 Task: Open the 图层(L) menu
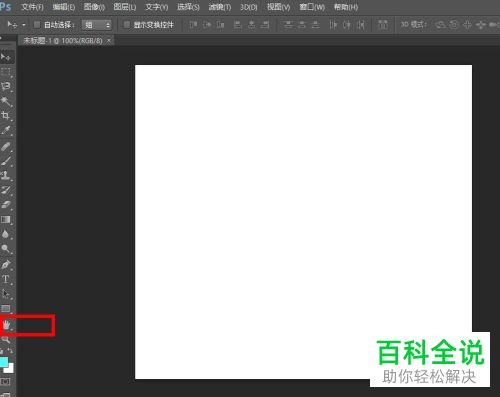click(x=125, y=7)
